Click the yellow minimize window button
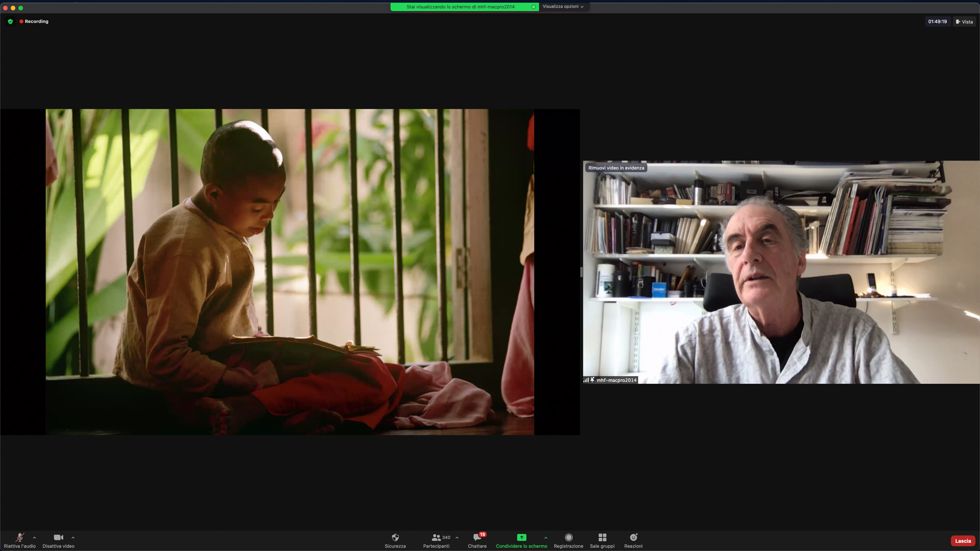This screenshot has height=551, width=980. 13,8
